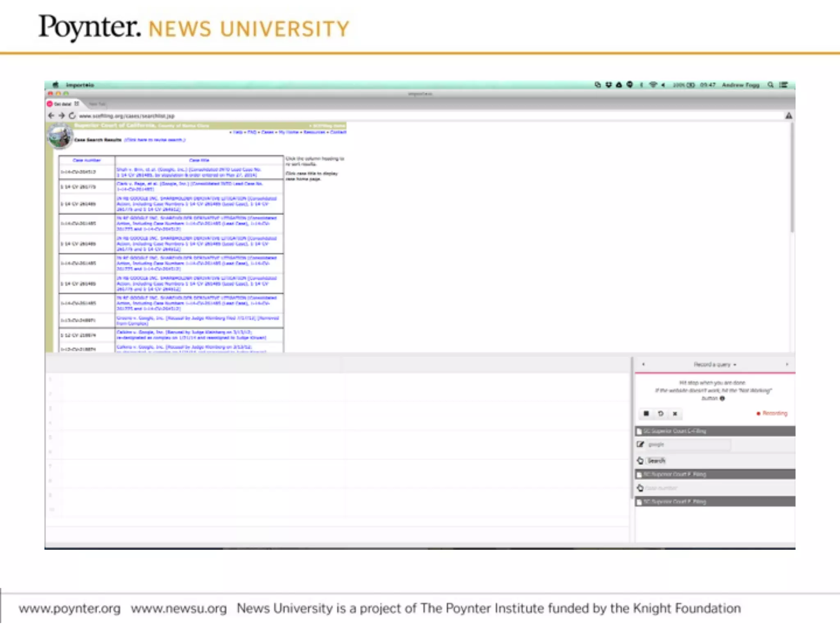Click the reset recording circular arrow icon
Viewport: 840px width, 630px height.
[x=660, y=413]
